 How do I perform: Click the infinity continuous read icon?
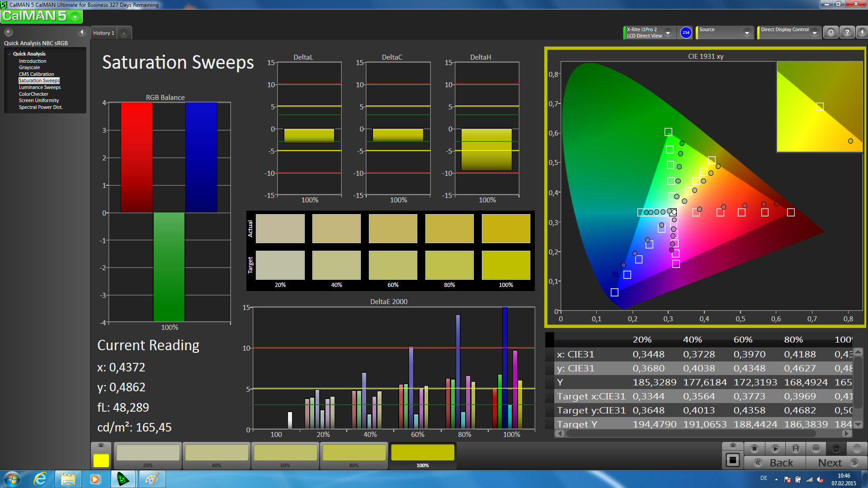tap(816, 449)
